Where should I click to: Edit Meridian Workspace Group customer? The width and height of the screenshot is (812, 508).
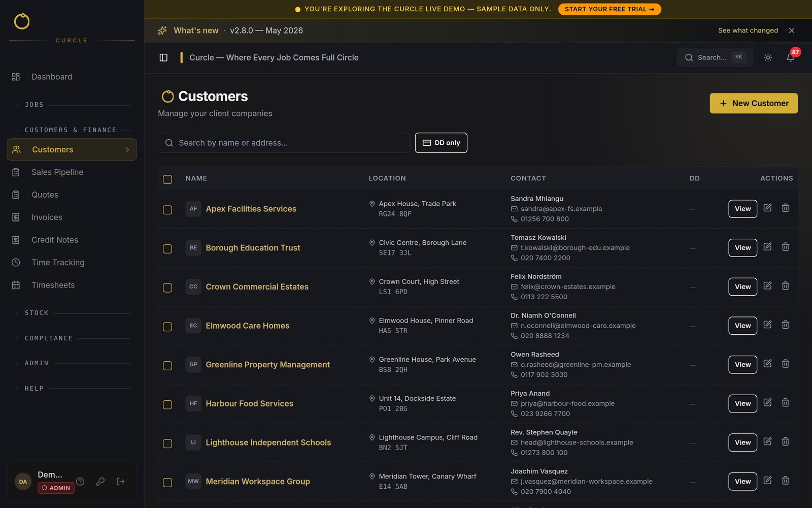tap(767, 481)
